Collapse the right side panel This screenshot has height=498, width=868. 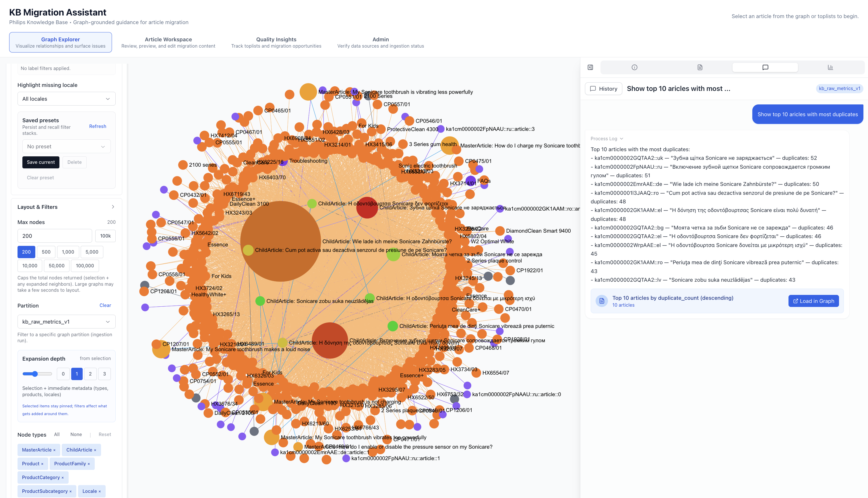[590, 67]
